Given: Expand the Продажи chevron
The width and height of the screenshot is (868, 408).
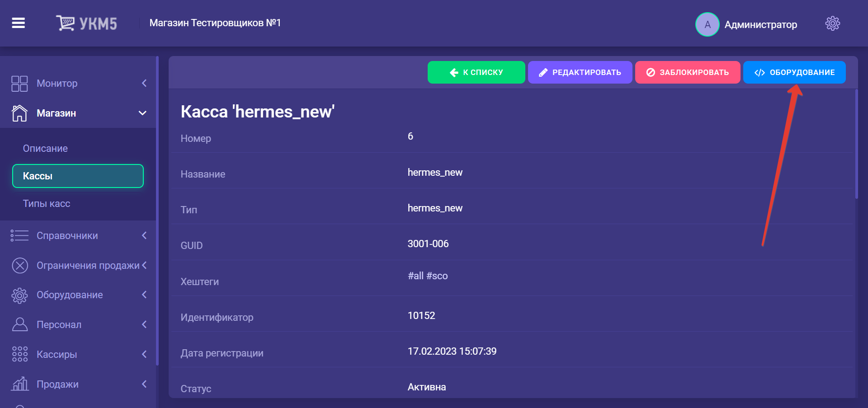Looking at the screenshot, I should (144, 384).
